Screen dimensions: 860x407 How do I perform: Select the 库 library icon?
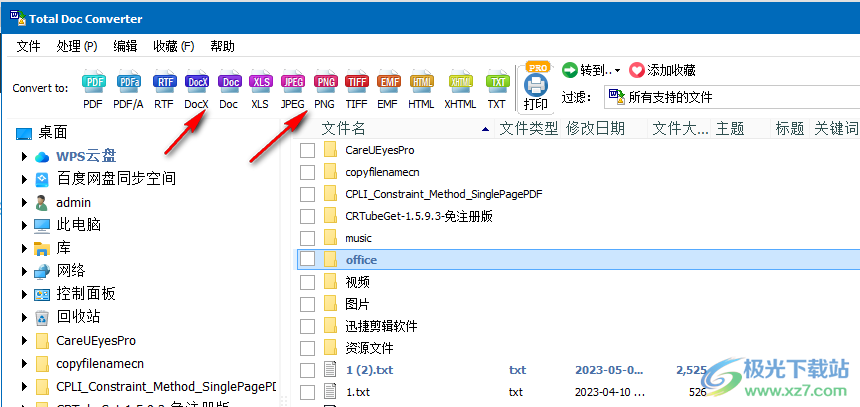(42, 248)
